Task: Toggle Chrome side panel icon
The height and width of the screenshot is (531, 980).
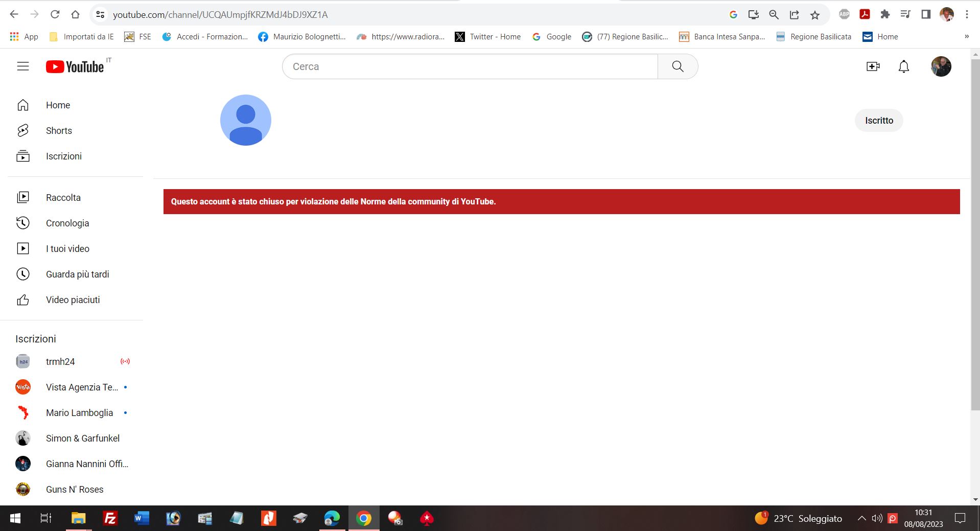Action: (926, 15)
